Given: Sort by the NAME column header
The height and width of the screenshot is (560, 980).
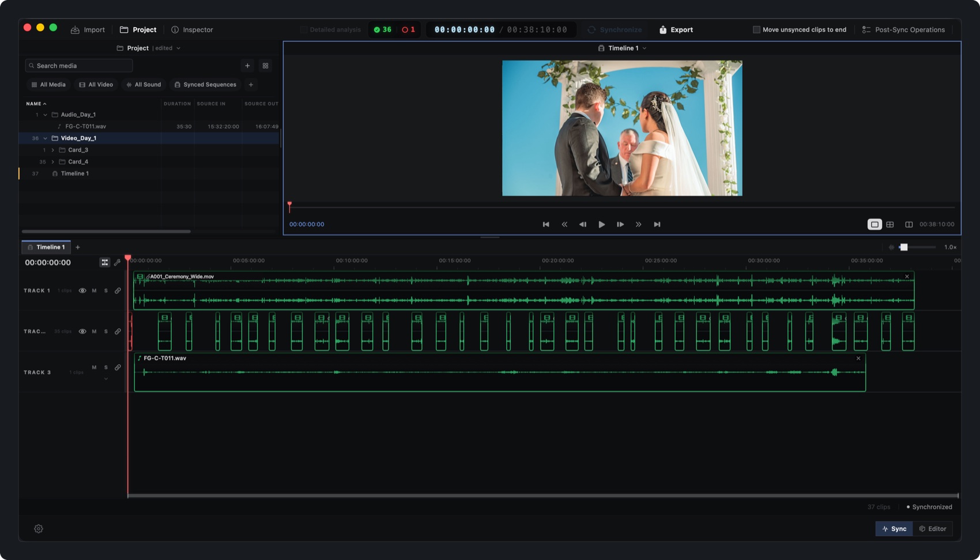Looking at the screenshot, I should pos(36,104).
